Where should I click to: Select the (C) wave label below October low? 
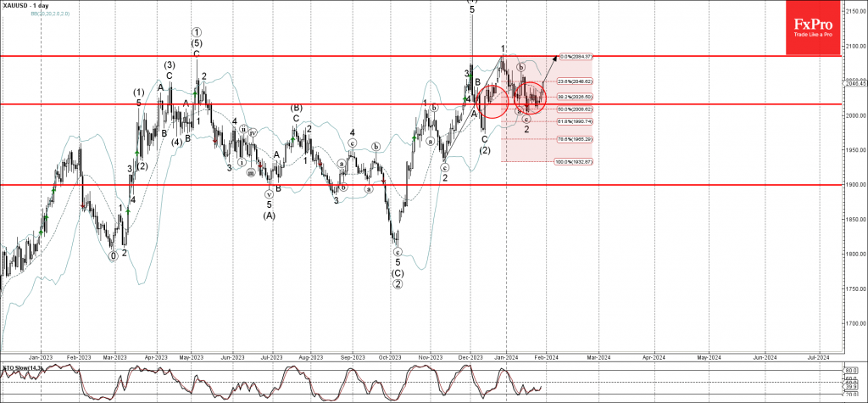[398, 273]
